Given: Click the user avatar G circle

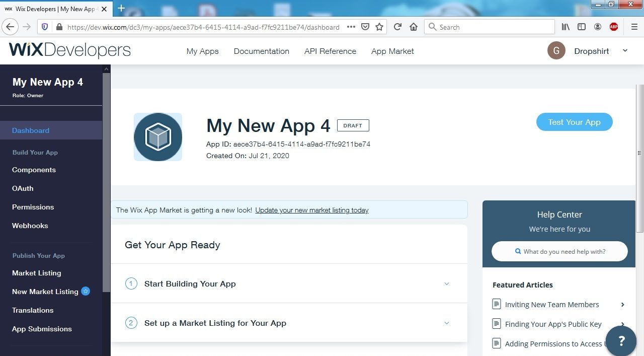Looking at the screenshot, I should [556, 51].
